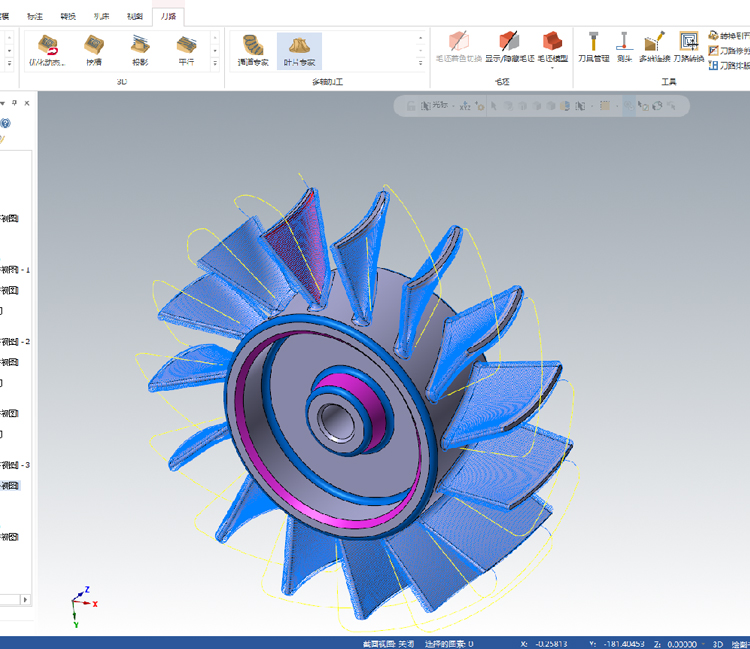Choose the 平行 parallel toolpath icon
750x649 pixels.
186,51
